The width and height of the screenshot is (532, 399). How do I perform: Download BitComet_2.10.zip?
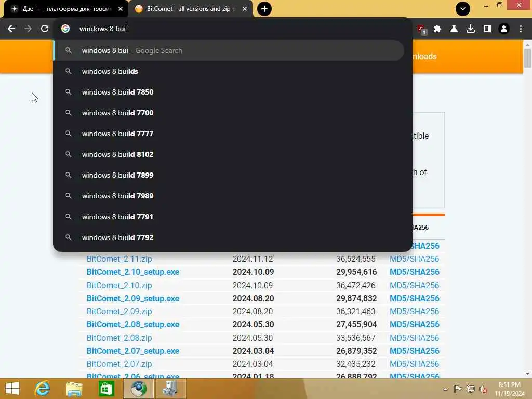(x=119, y=285)
